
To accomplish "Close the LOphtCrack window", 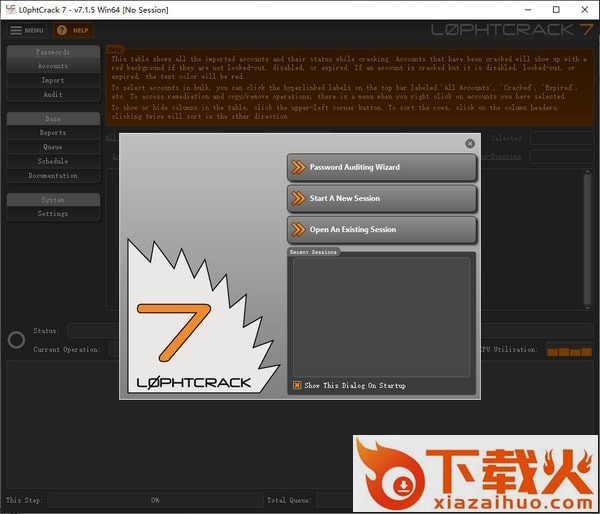I will pyautogui.click(x=585, y=10).
